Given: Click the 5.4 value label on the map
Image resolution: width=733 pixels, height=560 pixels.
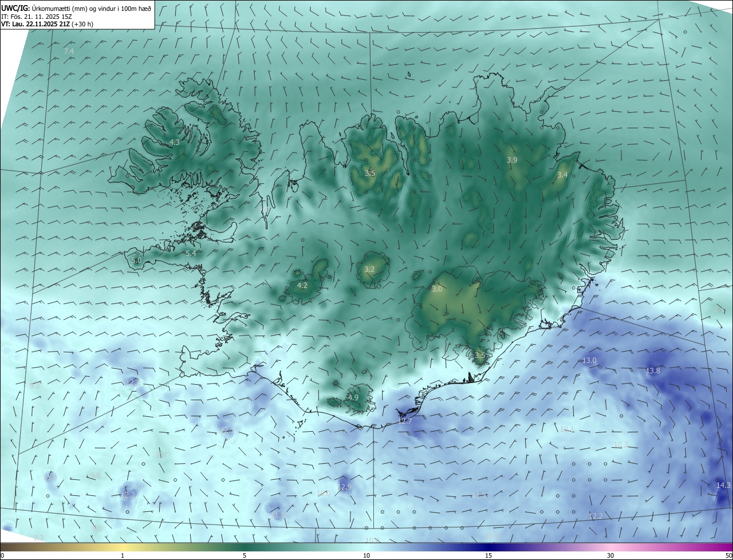Looking at the screenshot, I should pyautogui.click(x=191, y=253).
